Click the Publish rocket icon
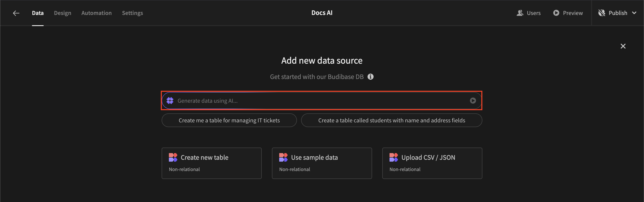 (x=601, y=13)
